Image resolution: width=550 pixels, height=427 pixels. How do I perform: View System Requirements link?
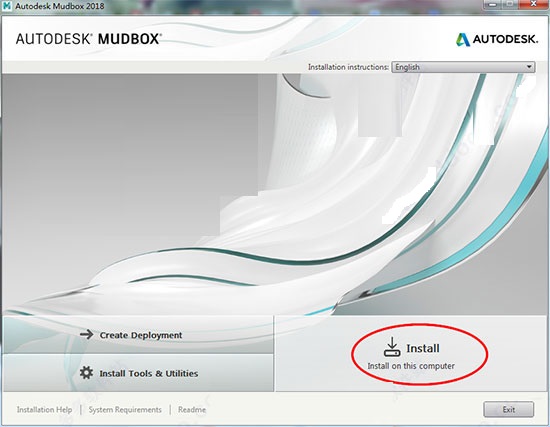(x=125, y=409)
